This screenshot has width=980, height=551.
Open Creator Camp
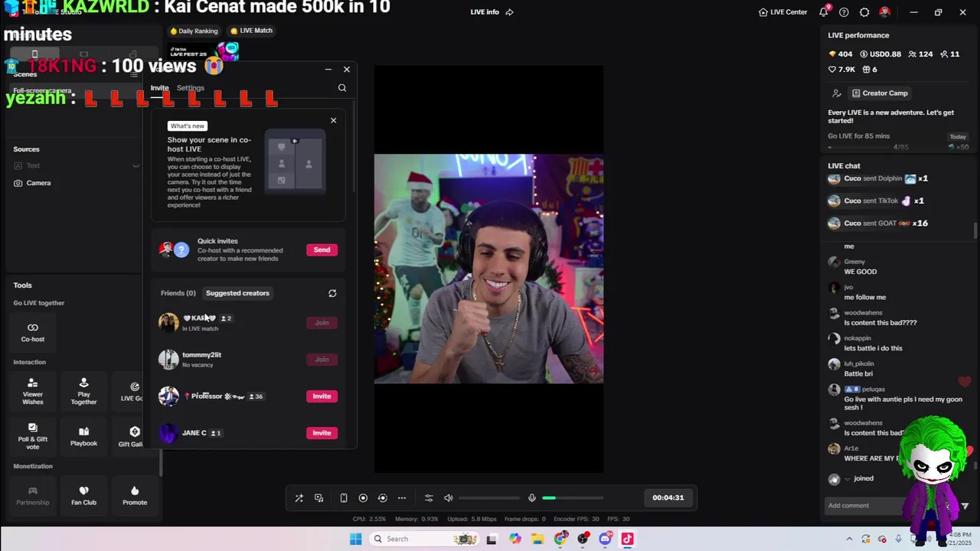pyautogui.click(x=880, y=93)
